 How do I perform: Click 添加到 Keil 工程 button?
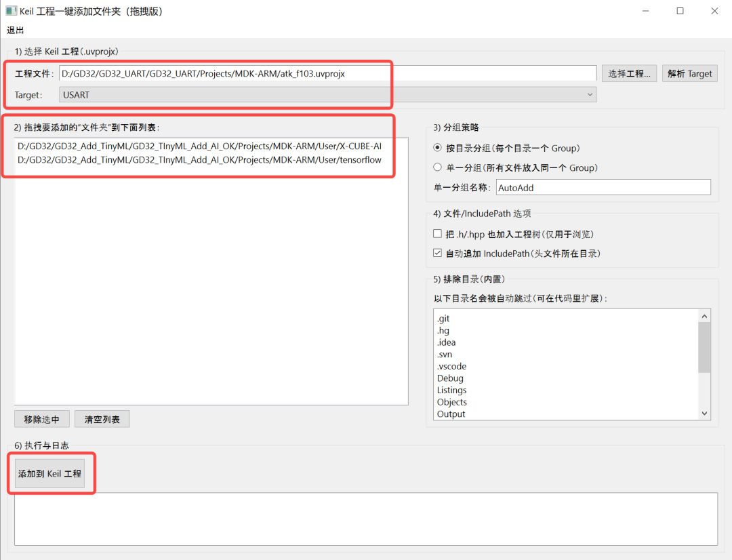pos(49,474)
